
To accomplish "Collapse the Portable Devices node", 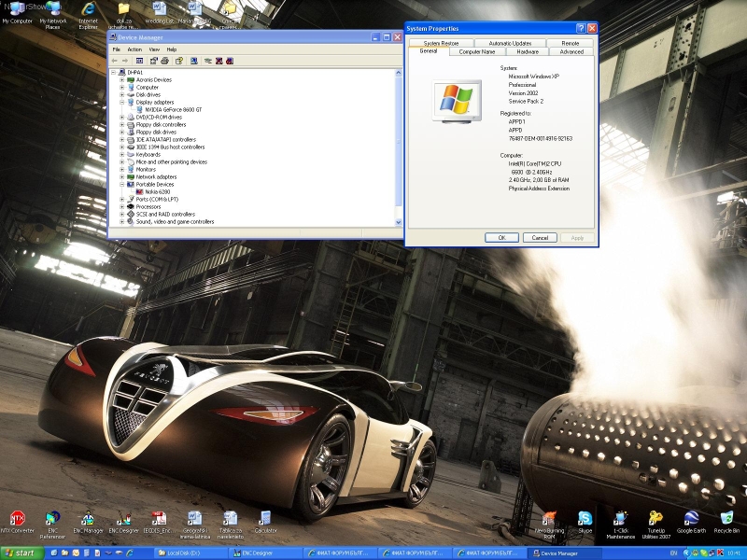I will pyautogui.click(x=121, y=184).
